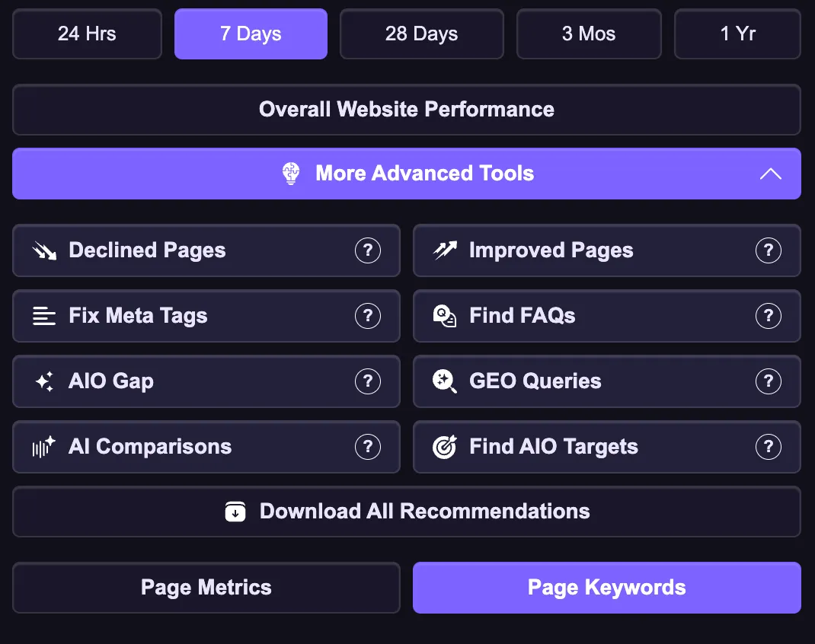Switch to the Page Metrics tab

click(206, 588)
